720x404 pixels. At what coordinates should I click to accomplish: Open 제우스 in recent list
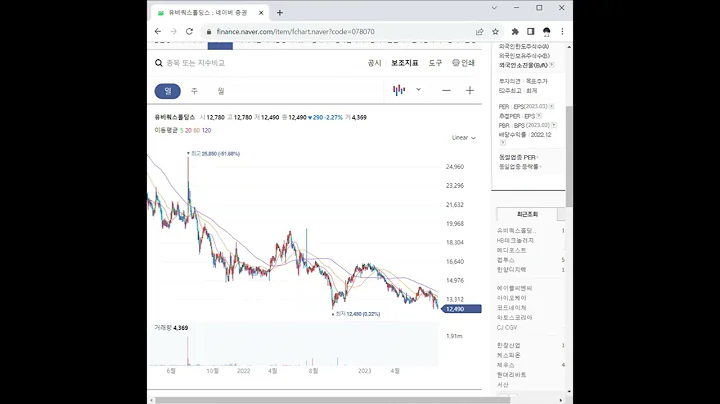pos(506,365)
